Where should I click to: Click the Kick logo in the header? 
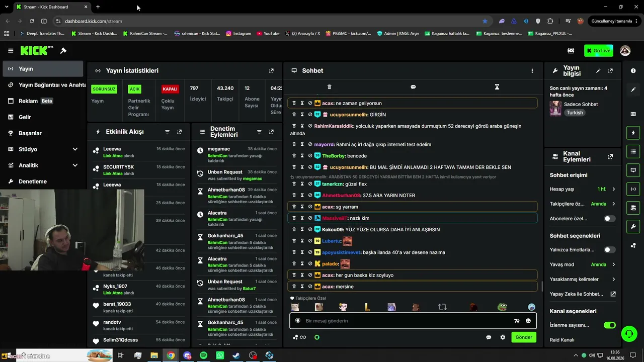tap(37, 50)
